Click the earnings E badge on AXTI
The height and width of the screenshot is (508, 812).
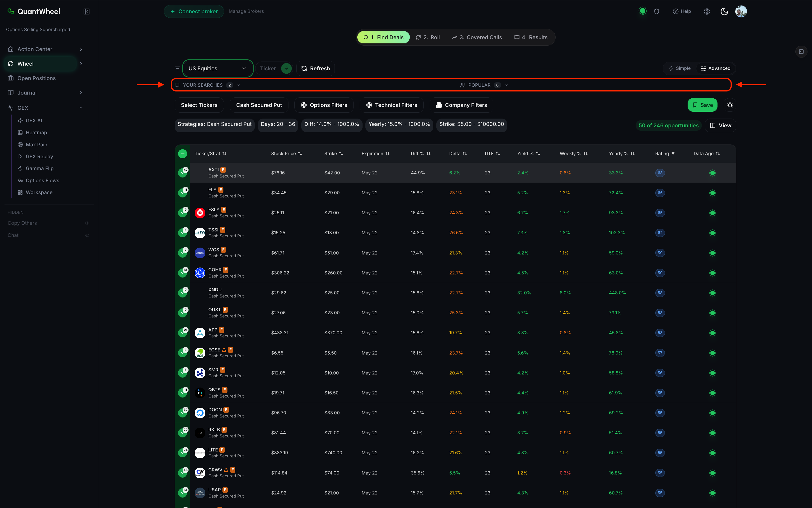tap(223, 170)
